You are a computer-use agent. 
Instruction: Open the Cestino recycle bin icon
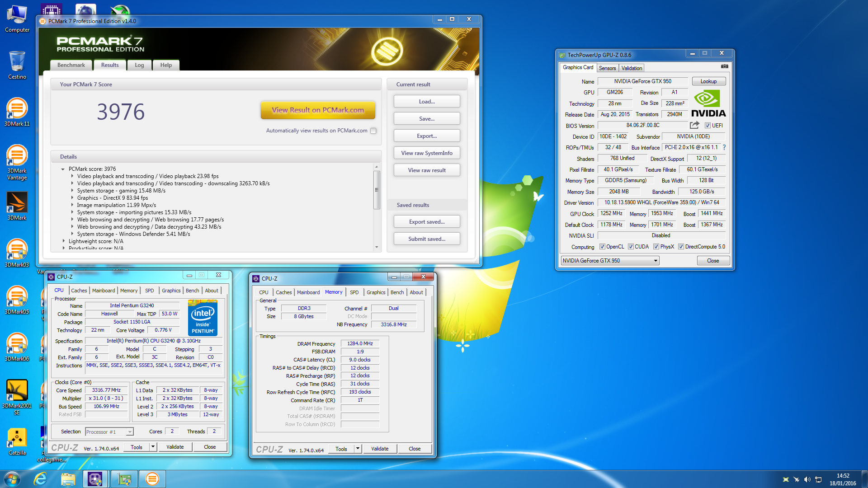click(x=17, y=65)
